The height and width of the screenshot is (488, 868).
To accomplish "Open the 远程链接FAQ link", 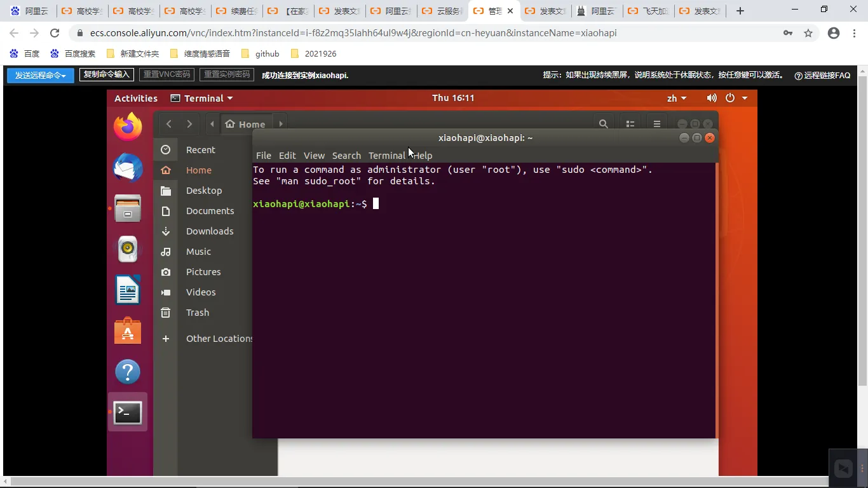I will pyautogui.click(x=822, y=75).
